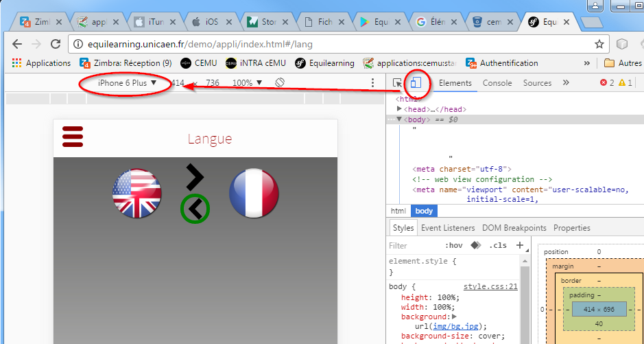The width and height of the screenshot is (644, 344).
Task: Show more DevTools tabs with the chevron
Action: coord(566,83)
